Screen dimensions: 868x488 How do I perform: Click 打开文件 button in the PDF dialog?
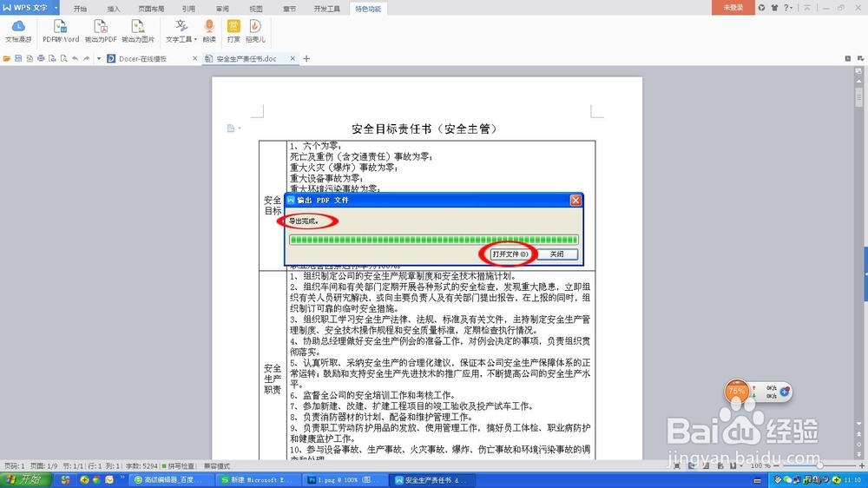pos(510,254)
